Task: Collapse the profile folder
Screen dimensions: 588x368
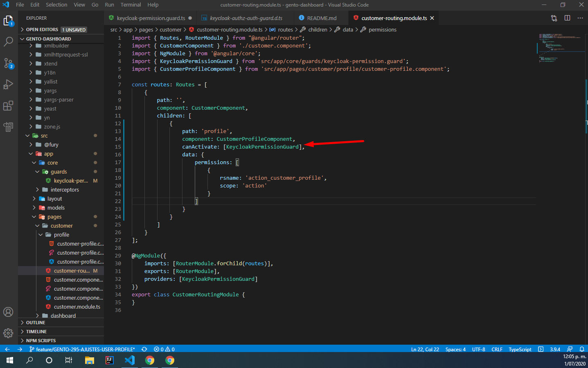Action: click(x=61, y=235)
